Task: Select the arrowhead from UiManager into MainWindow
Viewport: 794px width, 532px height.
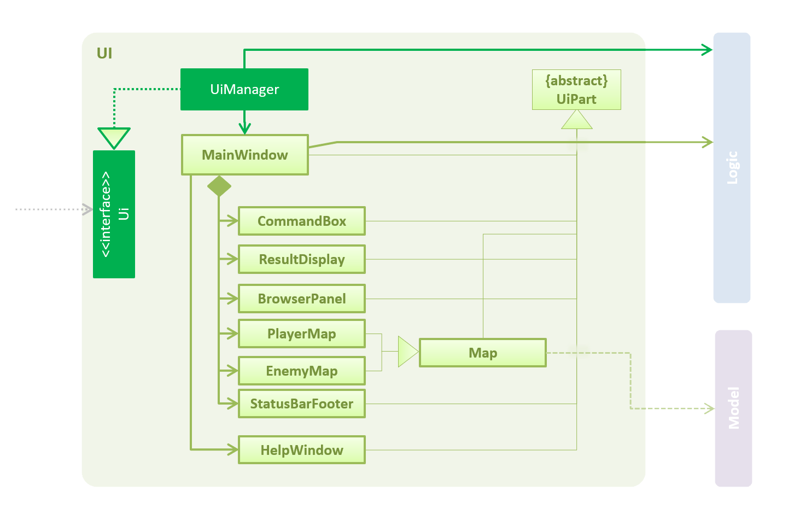Action: tap(245, 128)
